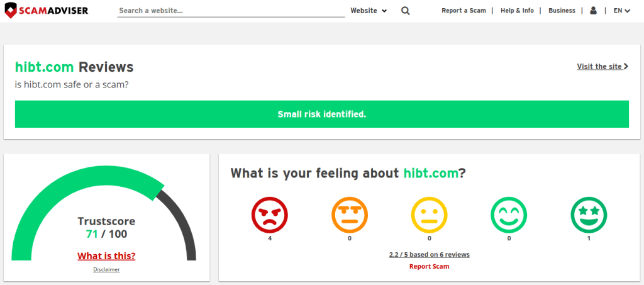
Task: Open the EN language dropdown
Action: pyautogui.click(x=622, y=11)
